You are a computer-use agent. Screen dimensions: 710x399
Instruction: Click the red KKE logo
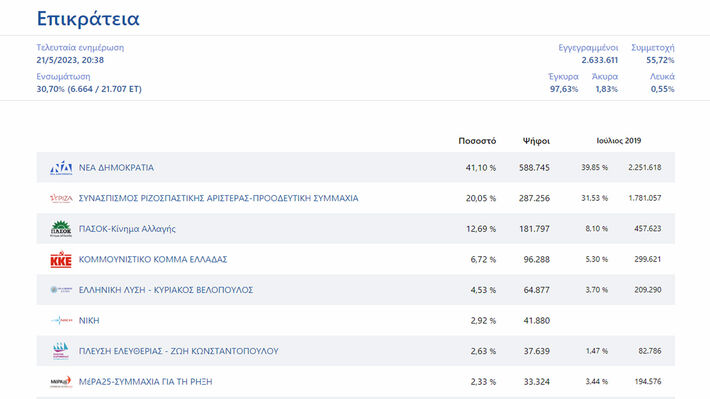coord(61,260)
